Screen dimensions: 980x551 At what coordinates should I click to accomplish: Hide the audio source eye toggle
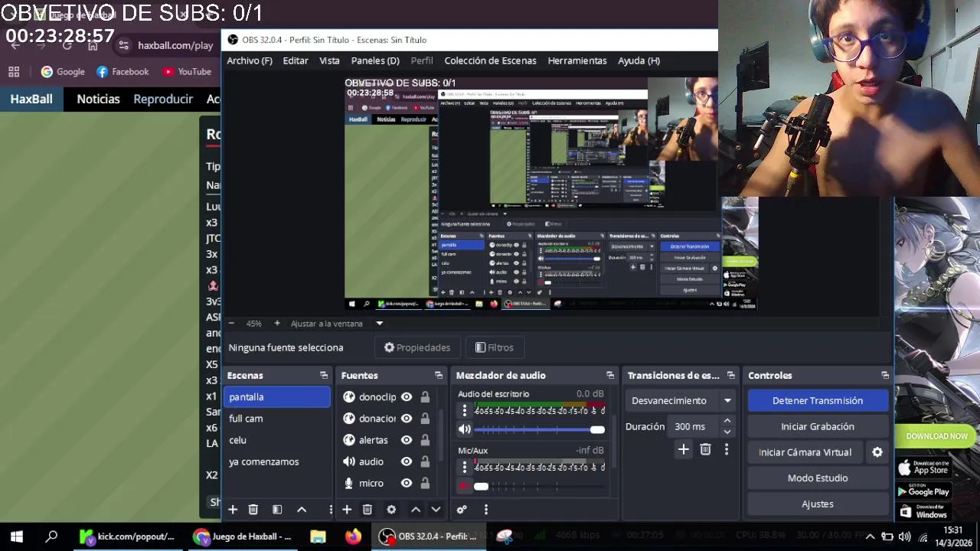pyautogui.click(x=407, y=461)
